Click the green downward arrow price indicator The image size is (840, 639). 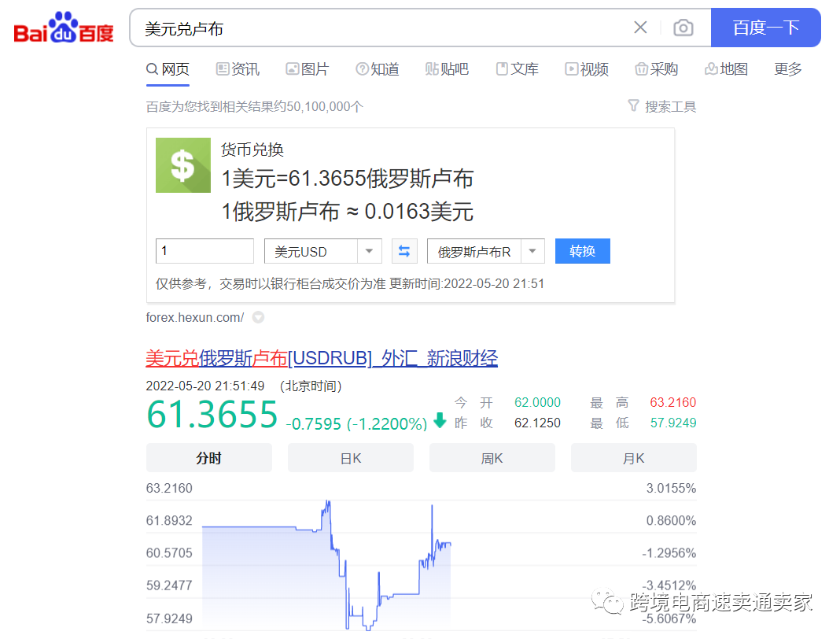click(x=440, y=422)
